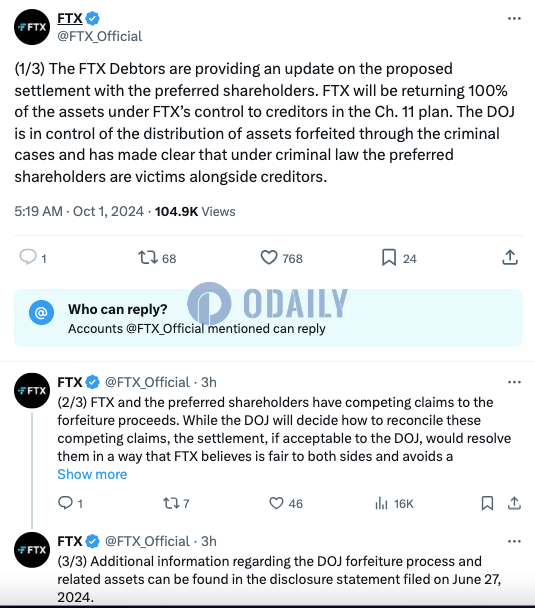The image size is (535, 608).
Task: Expand the (2/3) tweet with Show more
Action: [x=92, y=474]
